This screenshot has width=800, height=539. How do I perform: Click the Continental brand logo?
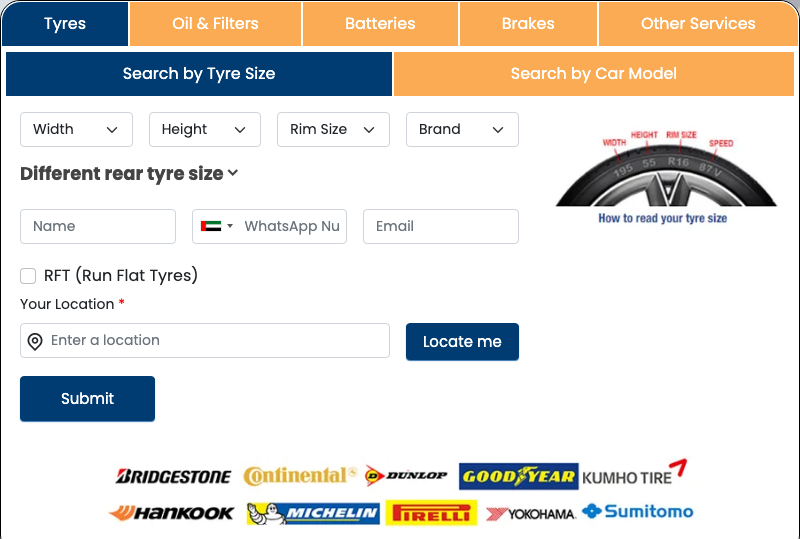[x=299, y=476]
